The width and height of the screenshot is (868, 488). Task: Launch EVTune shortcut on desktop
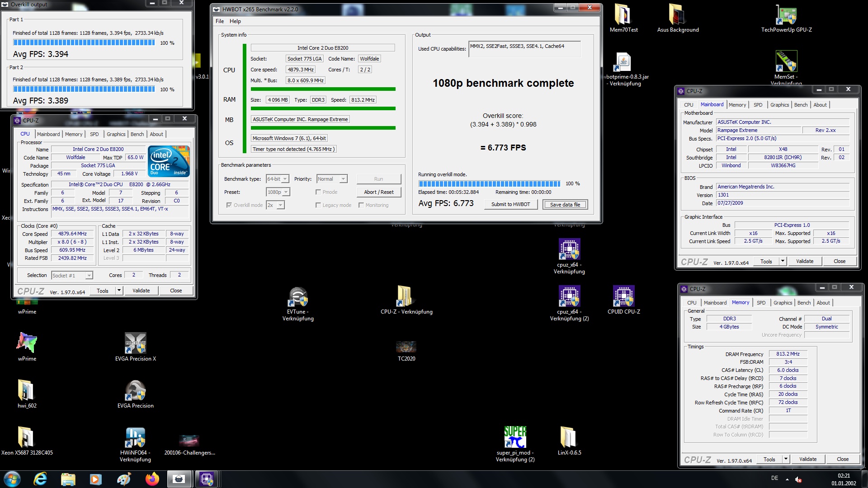[x=298, y=296]
